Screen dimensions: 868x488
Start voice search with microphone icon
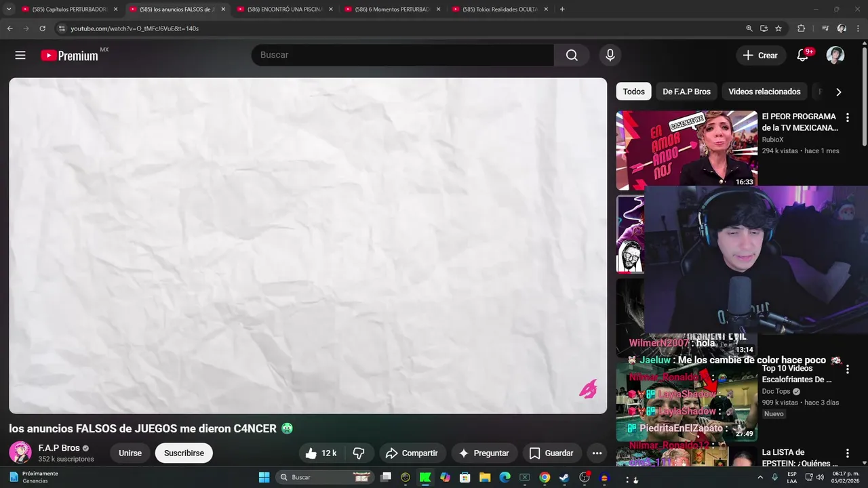point(610,56)
